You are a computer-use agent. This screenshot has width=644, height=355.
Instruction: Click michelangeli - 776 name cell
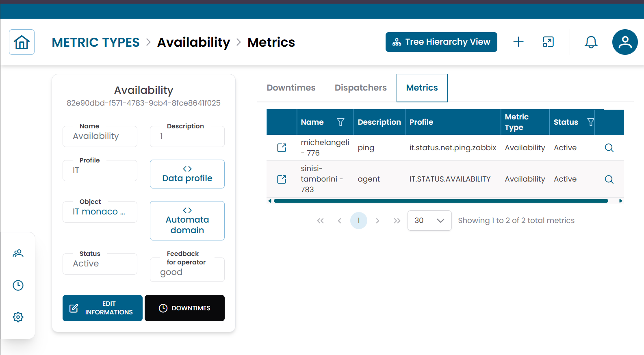(x=325, y=147)
